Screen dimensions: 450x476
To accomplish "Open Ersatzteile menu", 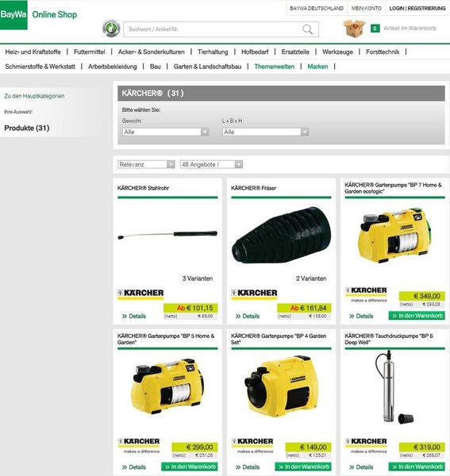I will pyautogui.click(x=295, y=52).
